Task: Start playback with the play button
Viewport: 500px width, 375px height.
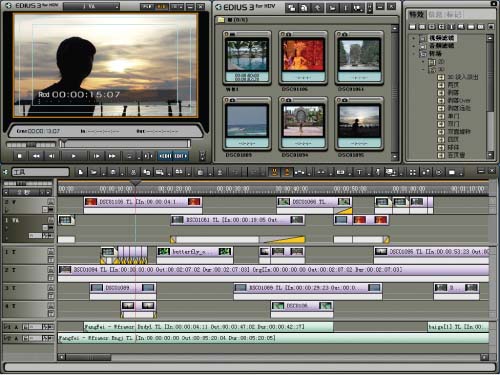Action: (x=74, y=156)
